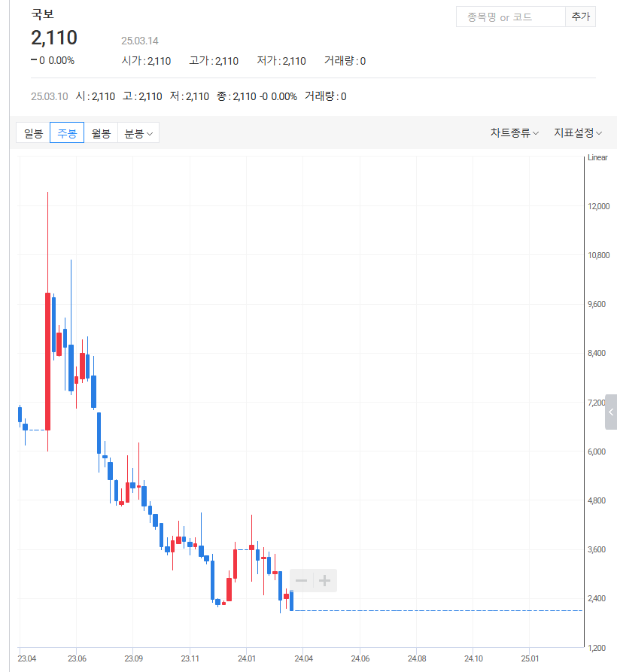
Task: Click the current price 2,110 heading
Action: tap(54, 38)
